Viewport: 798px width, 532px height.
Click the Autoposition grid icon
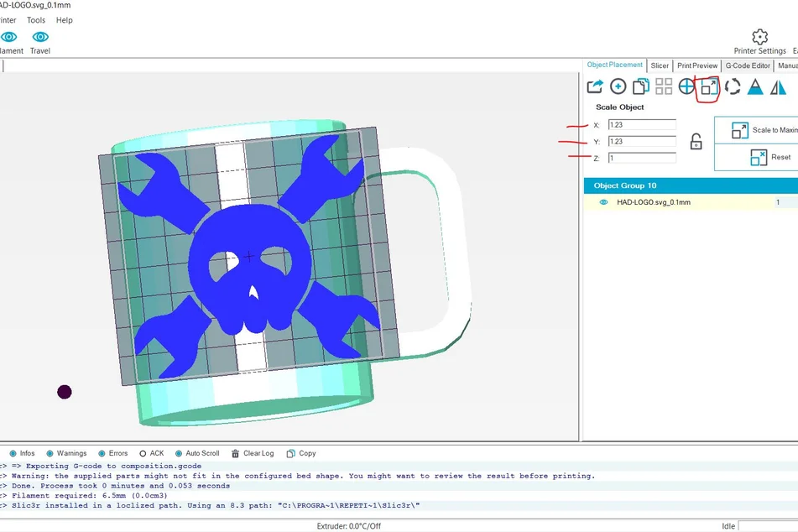click(x=664, y=86)
